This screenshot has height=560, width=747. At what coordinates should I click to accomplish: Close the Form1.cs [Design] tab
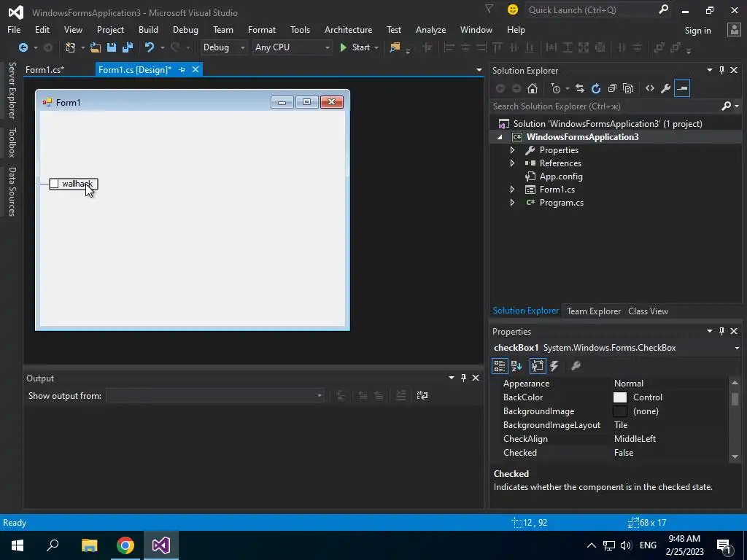point(196,70)
